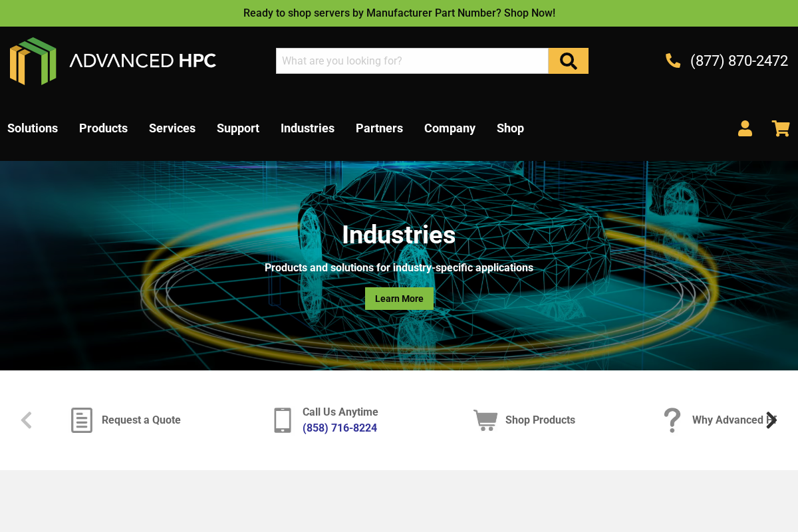This screenshot has width=798, height=532.
Task: Open the user account icon
Action: tap(745, 128)
